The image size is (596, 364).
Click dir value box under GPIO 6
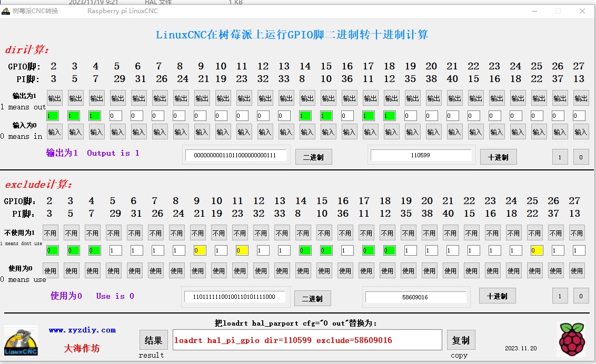pyautogui.click(x=137, y=116)
